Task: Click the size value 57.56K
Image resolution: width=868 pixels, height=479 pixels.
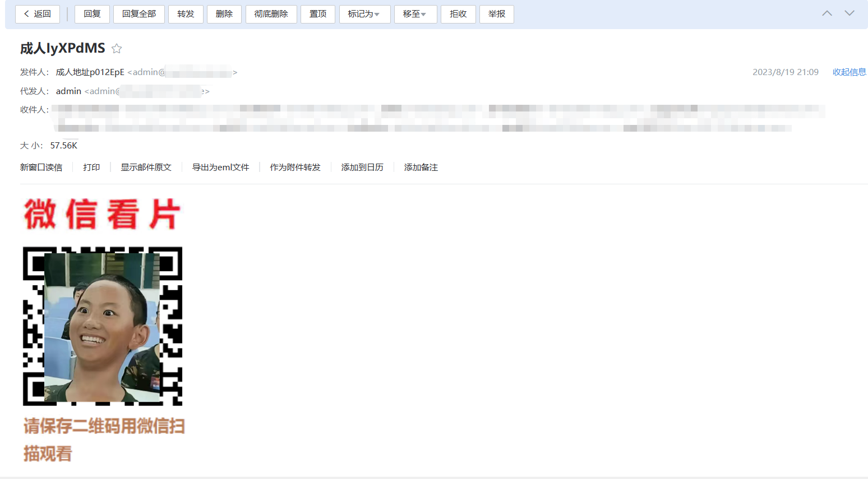Action: tap(64, 146)
